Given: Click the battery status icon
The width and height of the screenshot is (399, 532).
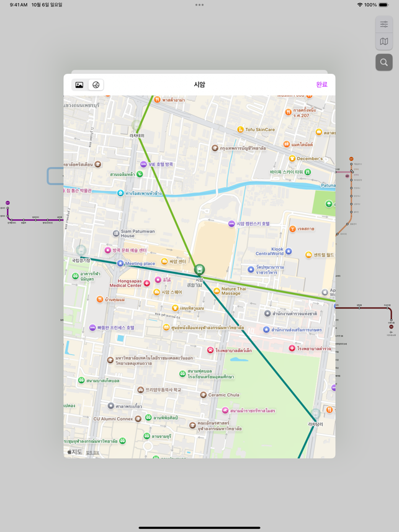Looking at the screenshot, I should tap(383, 5).
